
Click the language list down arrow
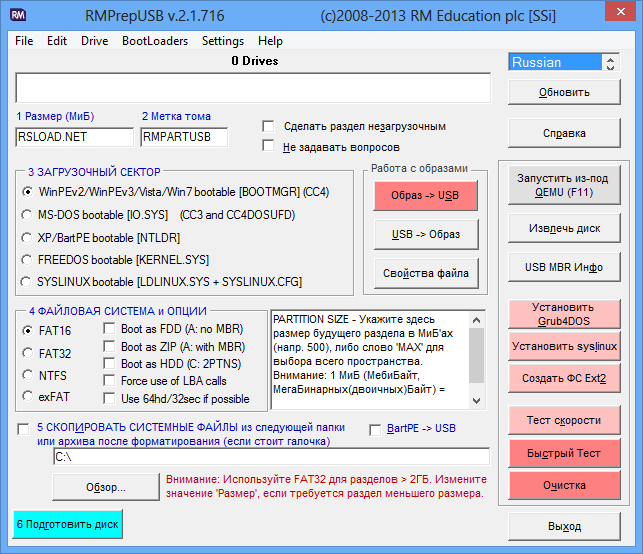point(611,66)
